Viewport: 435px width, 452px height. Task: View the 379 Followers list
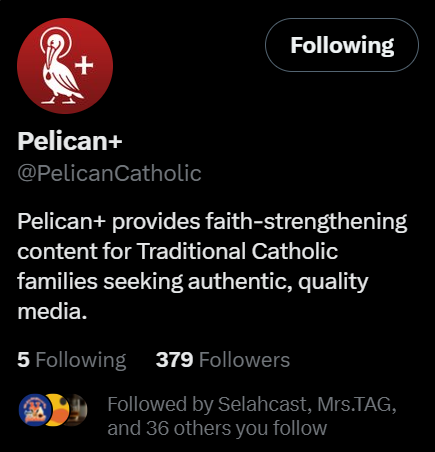[223, 360]
